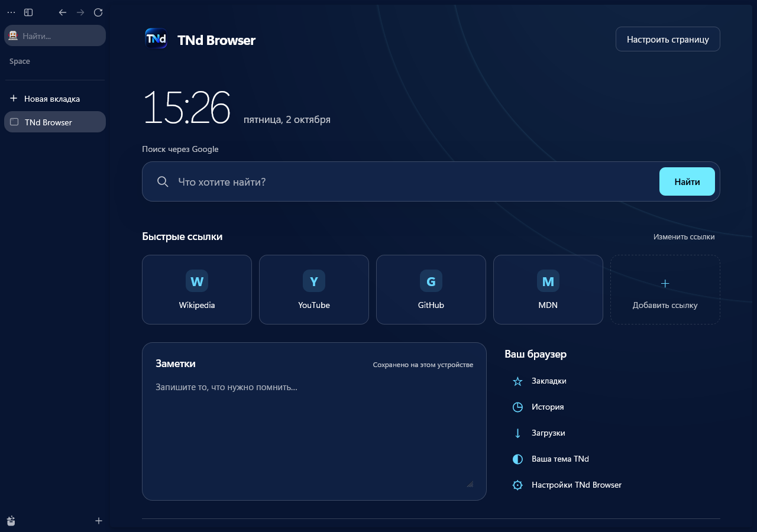Click the bottom-left sidebar profile icon
Viewport: 757px width, 532px height.
(11, 521)
